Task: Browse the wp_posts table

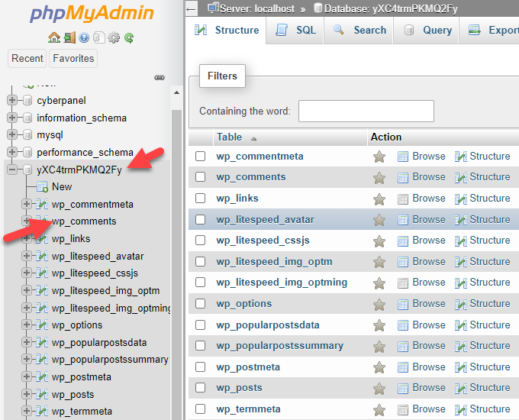Action: pos(421,387)
